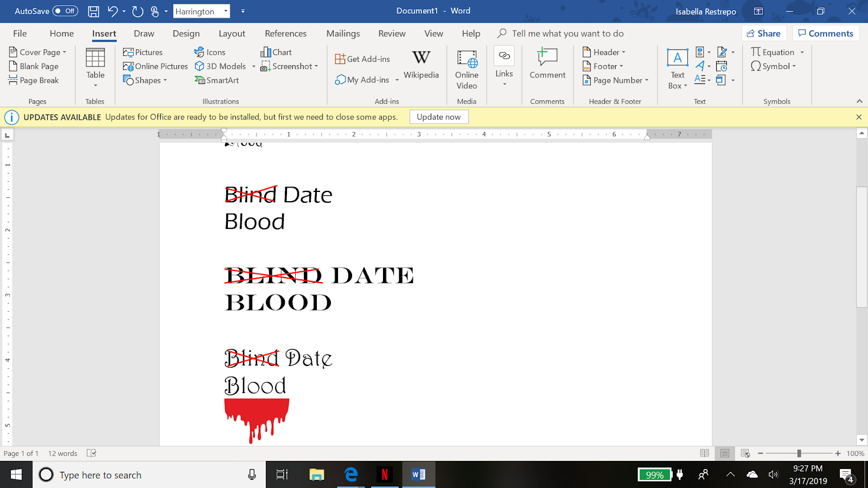Insert Icons from the library
Viewport: 868px width, 488px height.
210,52
